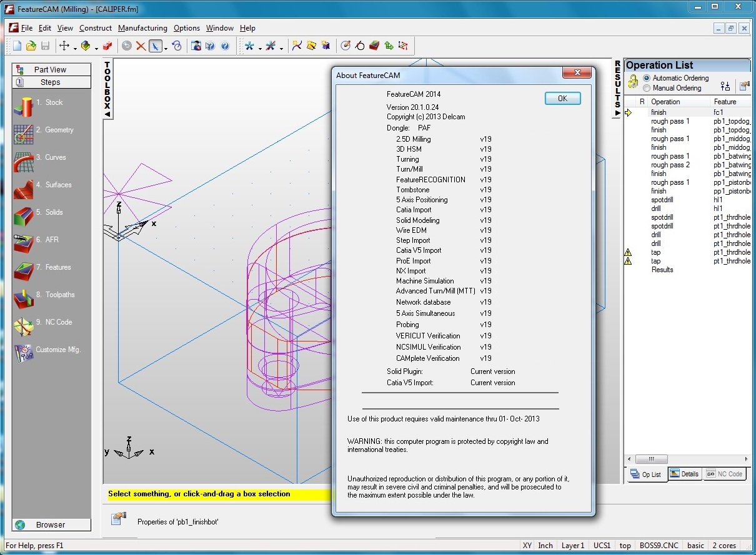Move the Operation List horizontal scrollbar thumb
The width and height of the screenshot is (756, 555).
pyautogui.click(x=652, y=459)
